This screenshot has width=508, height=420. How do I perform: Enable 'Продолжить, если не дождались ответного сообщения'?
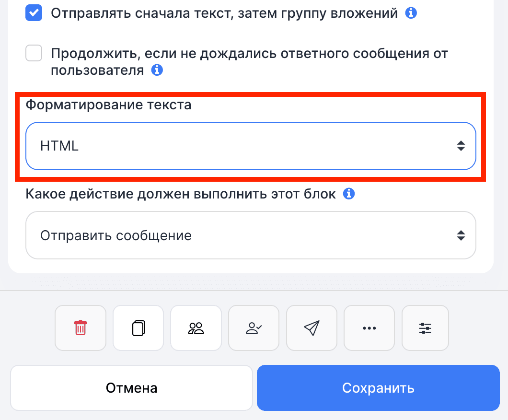[34, 53]
